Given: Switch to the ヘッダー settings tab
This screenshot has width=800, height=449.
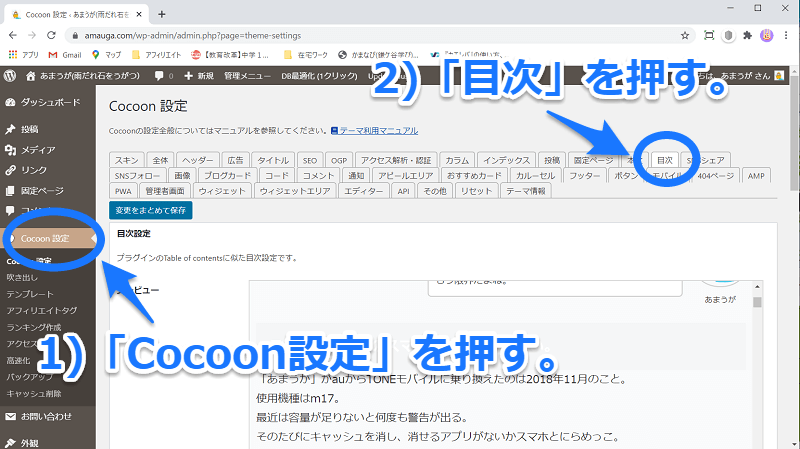Looking at the screenshot, I should pos(197,159).
